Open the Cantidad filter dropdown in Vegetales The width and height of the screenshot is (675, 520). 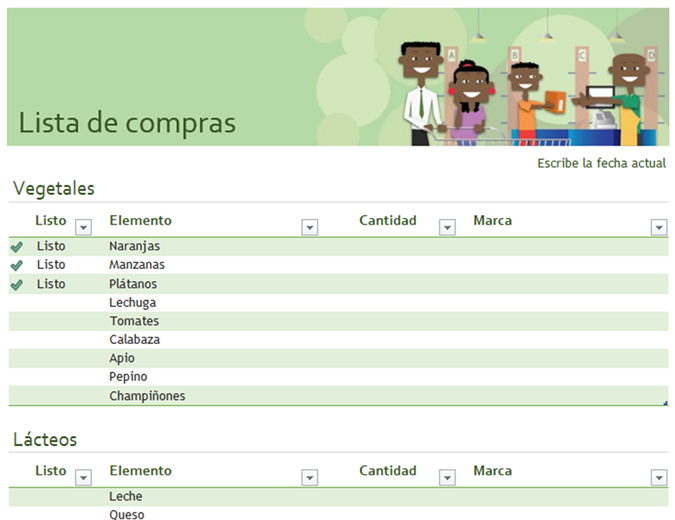pyautogui.click(x=447, y=227)
